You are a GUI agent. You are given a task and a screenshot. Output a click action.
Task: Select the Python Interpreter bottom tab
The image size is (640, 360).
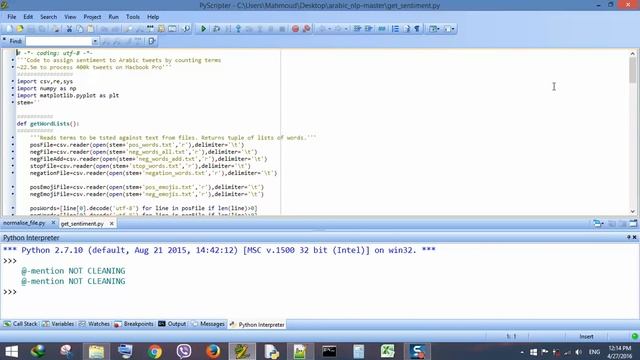257,324
